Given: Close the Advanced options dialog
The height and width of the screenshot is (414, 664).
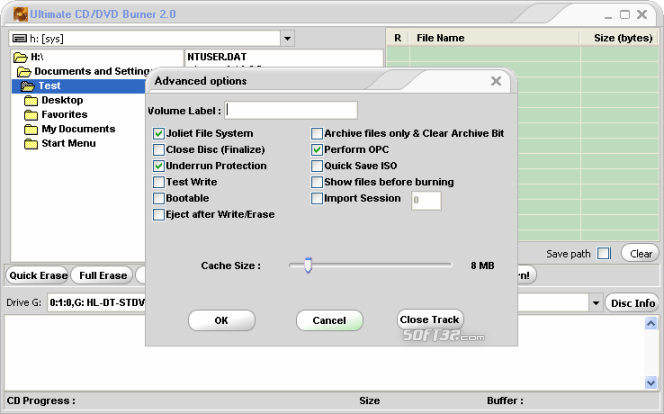Looking at the screenshot, I should (496, 81).
